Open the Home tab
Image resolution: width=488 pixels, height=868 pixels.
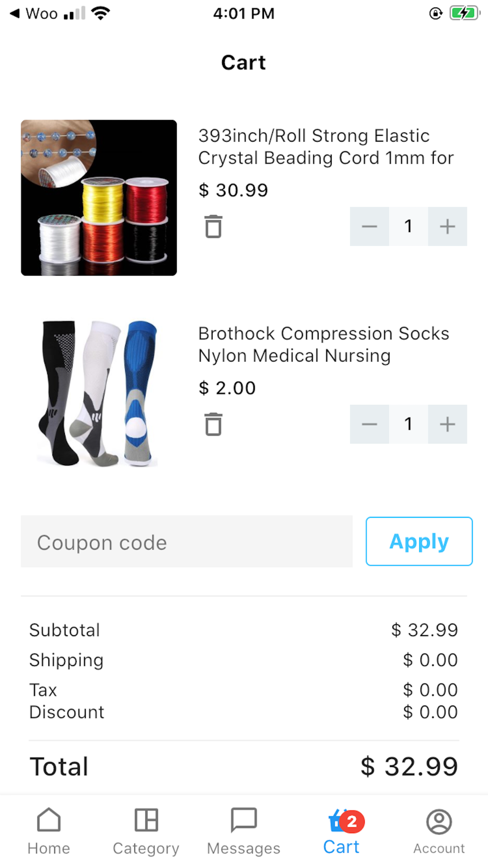pyautogui.click(x=49, y=830)
